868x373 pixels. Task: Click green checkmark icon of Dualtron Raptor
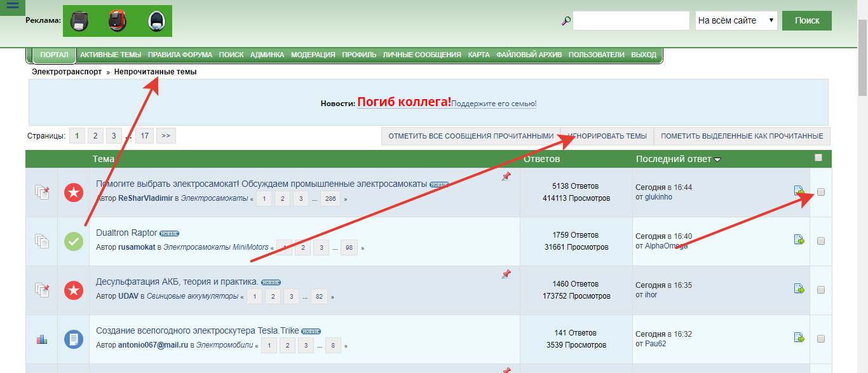click(x=74, y=241)
